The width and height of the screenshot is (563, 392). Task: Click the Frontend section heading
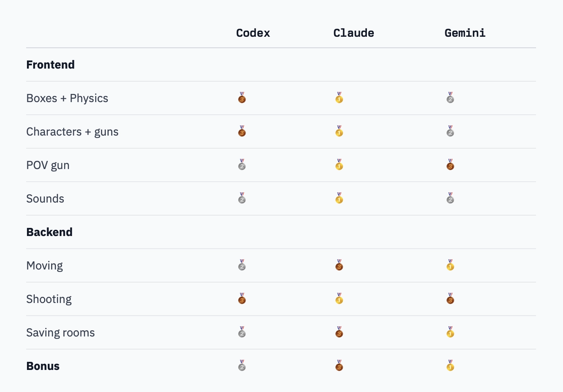point(50,65)
